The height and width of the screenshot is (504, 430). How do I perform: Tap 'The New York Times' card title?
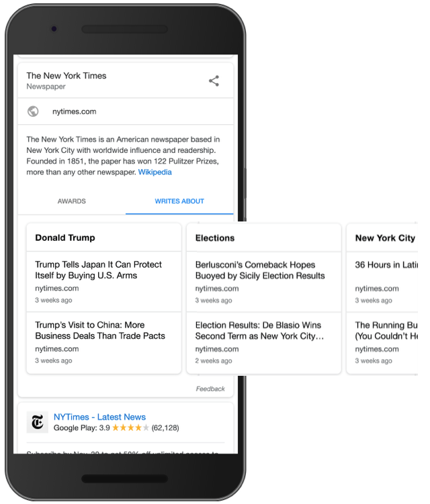(x=67, y=76)
